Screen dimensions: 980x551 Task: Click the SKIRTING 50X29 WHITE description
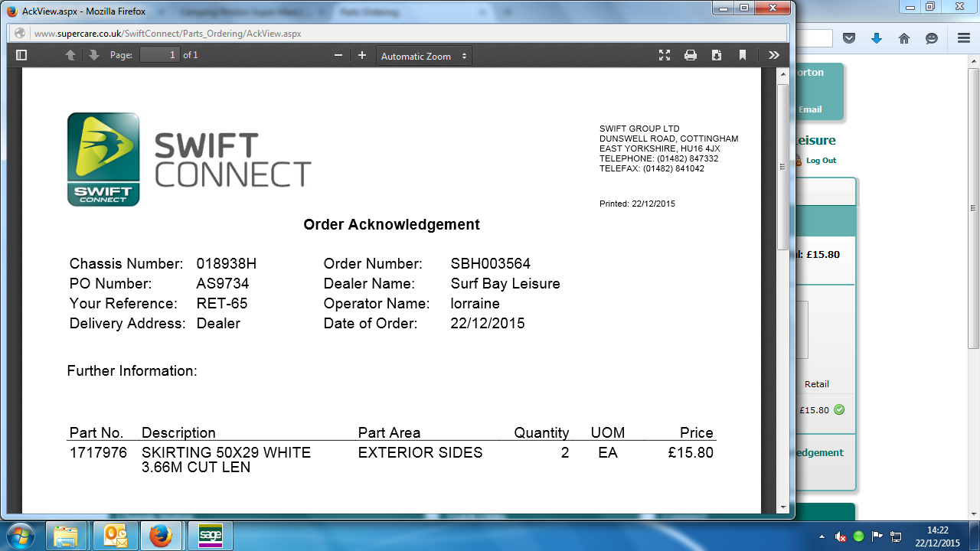pyautogui.click(x=227, y=459)
